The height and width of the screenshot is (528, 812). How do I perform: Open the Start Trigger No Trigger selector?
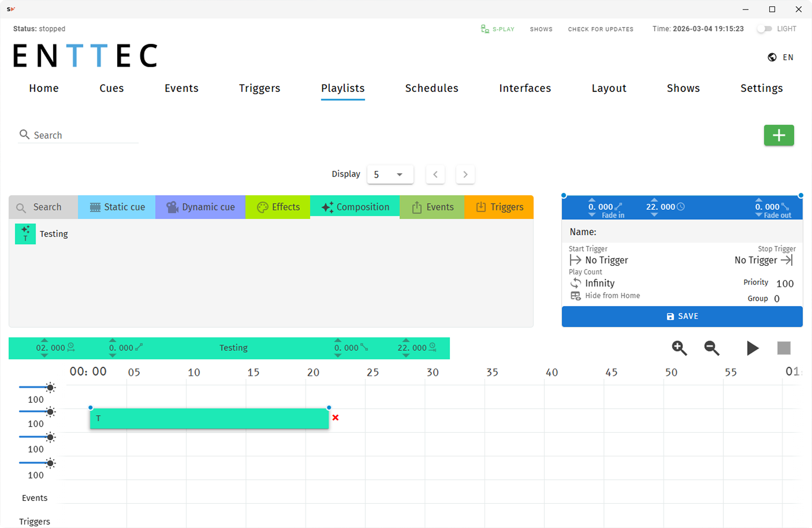599,260
